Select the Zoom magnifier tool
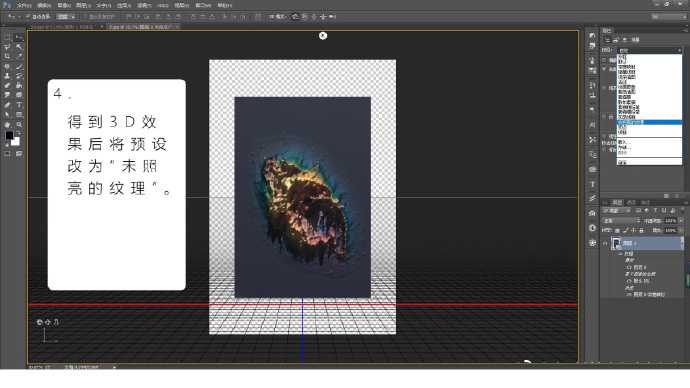The image size is (690, 388). pos(19,125)
